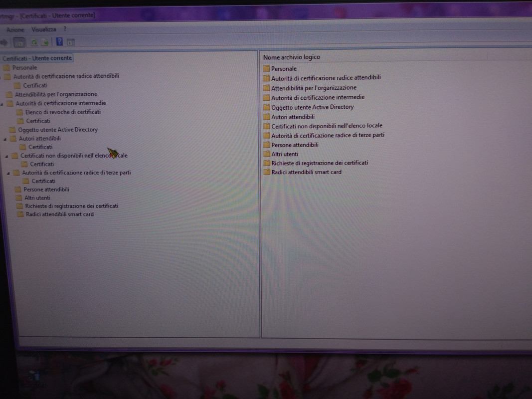Select root node Certificati - Utente corrente
Screen dimensions: 532x399
pyautogui.click(x=37, y=58)
